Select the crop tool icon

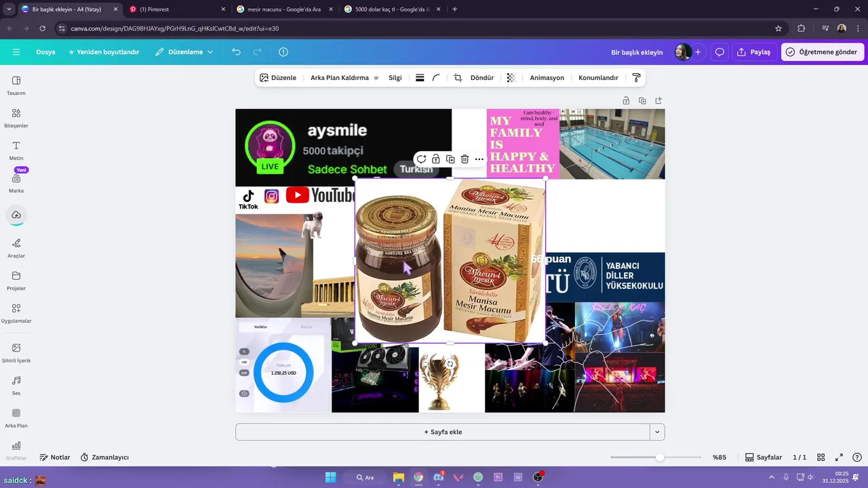(x=458, y=78)
